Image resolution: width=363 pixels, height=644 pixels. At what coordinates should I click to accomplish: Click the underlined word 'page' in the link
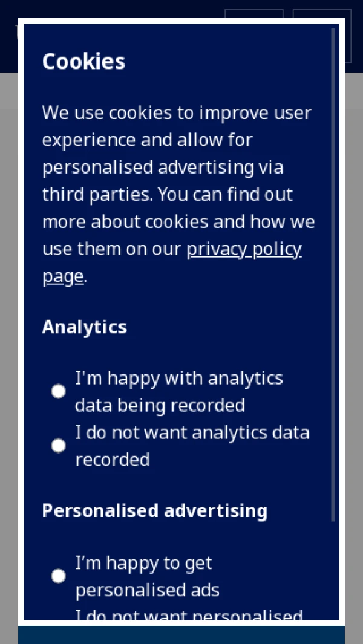pos(63,277)
